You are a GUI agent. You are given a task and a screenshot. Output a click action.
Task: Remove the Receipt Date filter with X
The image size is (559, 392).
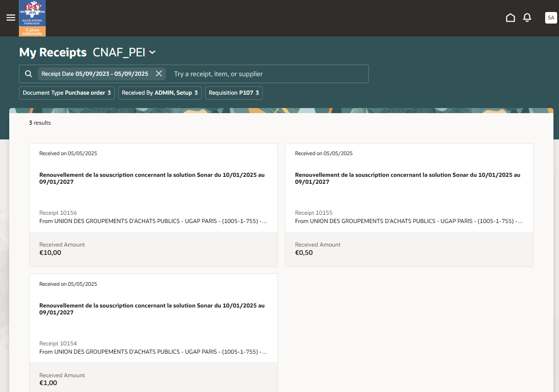pos(159,73)
